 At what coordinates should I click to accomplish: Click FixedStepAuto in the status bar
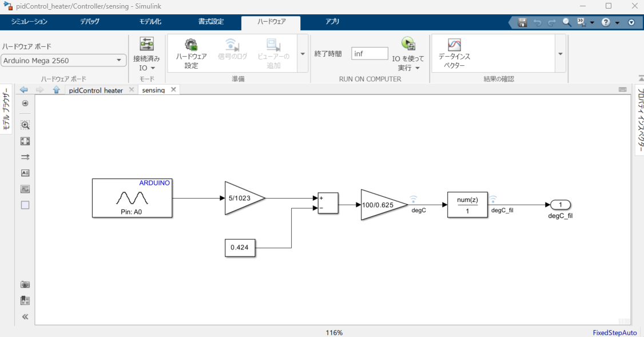point(615,332)
